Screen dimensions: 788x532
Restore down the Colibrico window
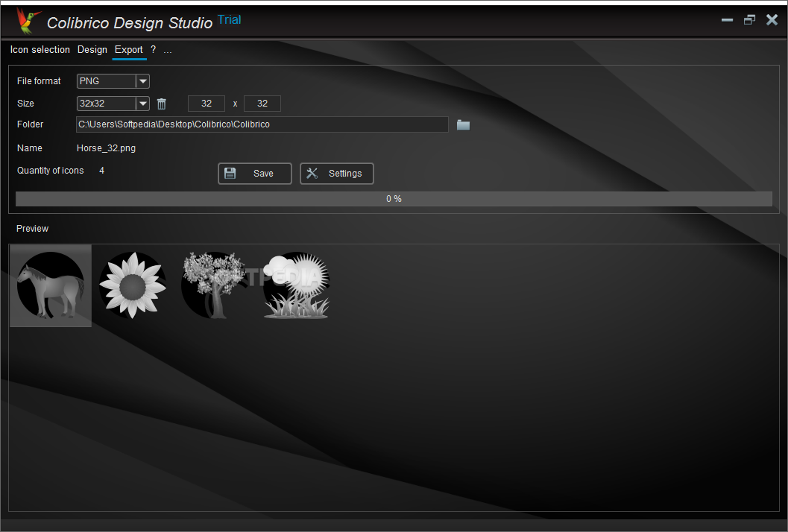[x=749, y=20]
